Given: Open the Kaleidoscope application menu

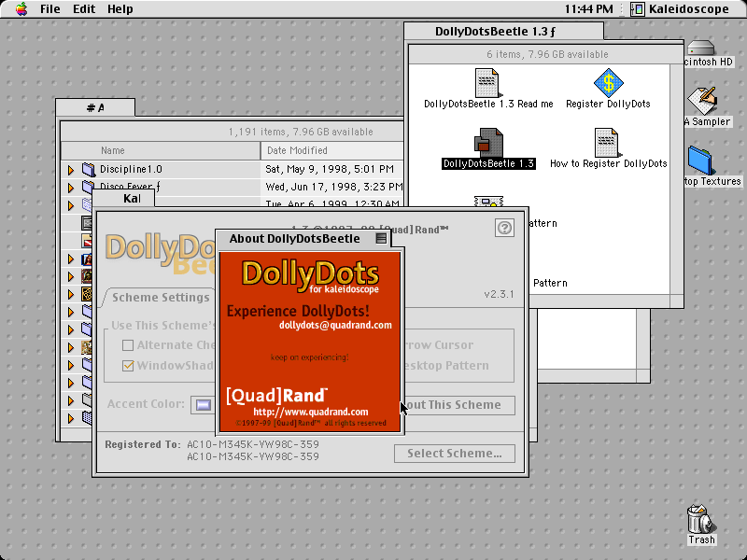Looking at the screenshot, I should point(681,9).
